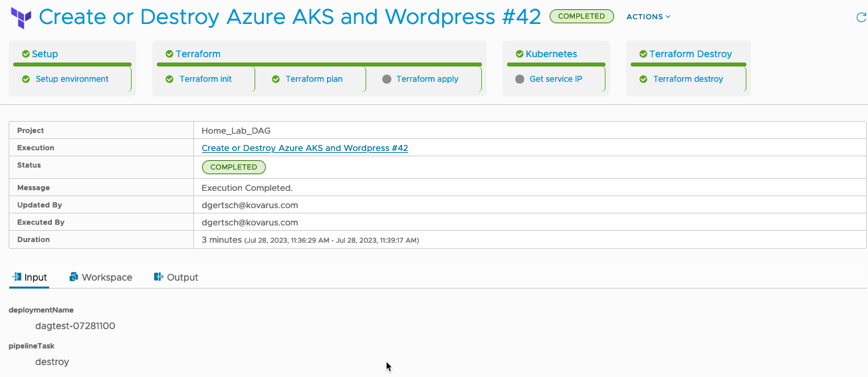Click the deploymentName label
The height and width of the screenshot is (377, 868).
click(x=41, y=310)
